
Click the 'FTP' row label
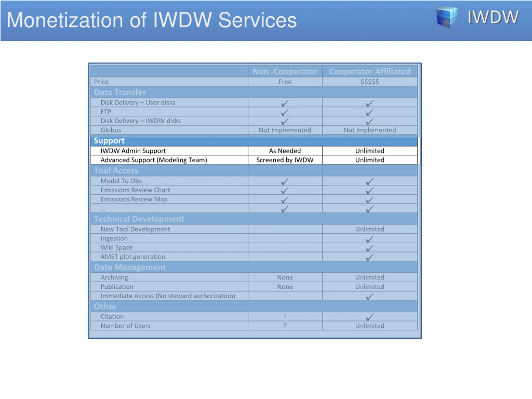pyautogui.click(x=106, y=112)
